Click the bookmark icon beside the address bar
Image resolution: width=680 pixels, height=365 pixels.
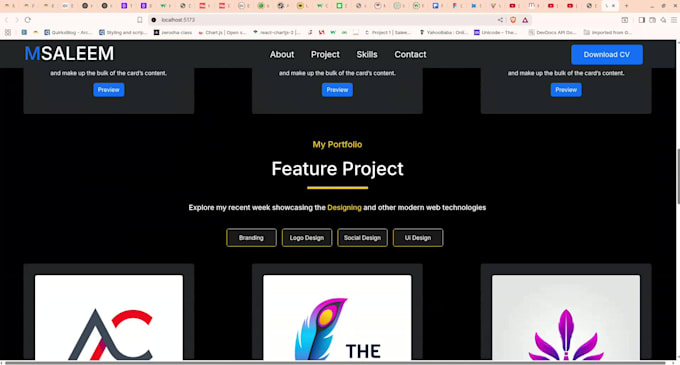click(x=140, y=20)
